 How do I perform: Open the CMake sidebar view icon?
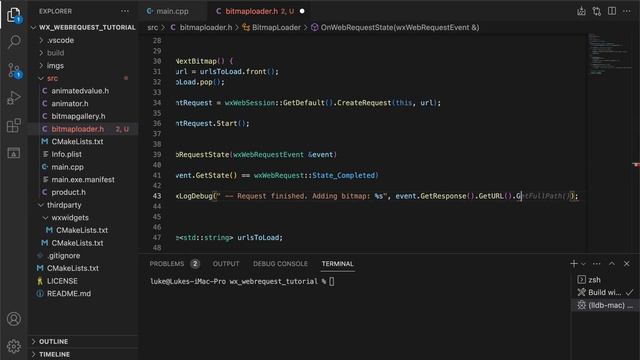point(13,153)
